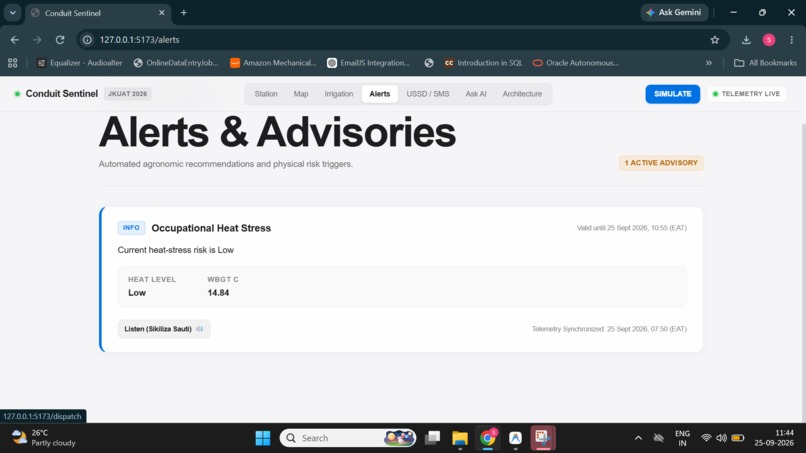This screenshot has height=453, width=806.
Task: Click the taskbar Search box
Action: coord(347,438)
